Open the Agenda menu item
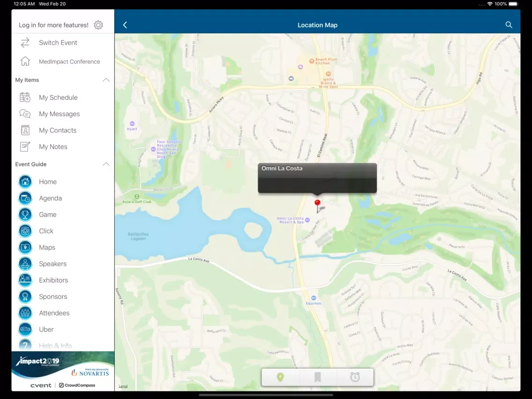This screenshot has width=532, height=399. (63, 198)
